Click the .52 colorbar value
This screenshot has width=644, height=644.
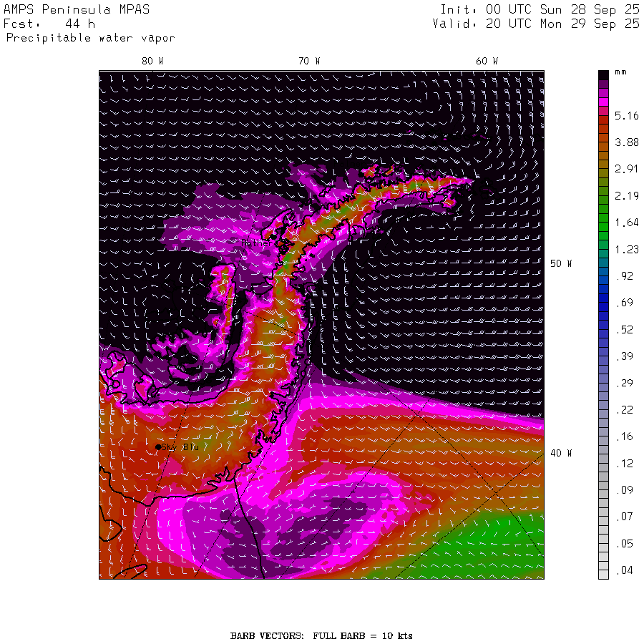(625, 329)
